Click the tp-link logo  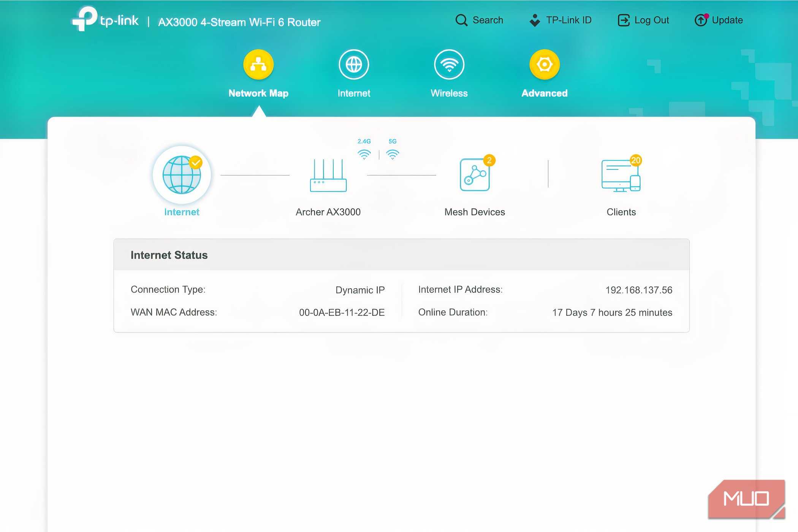(105, 19)
